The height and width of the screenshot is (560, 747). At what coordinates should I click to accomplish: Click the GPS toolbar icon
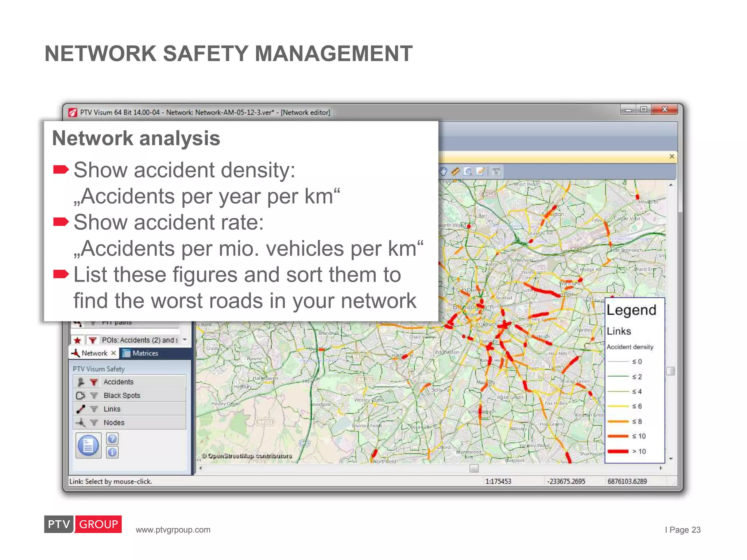click(x=496, y=171)
